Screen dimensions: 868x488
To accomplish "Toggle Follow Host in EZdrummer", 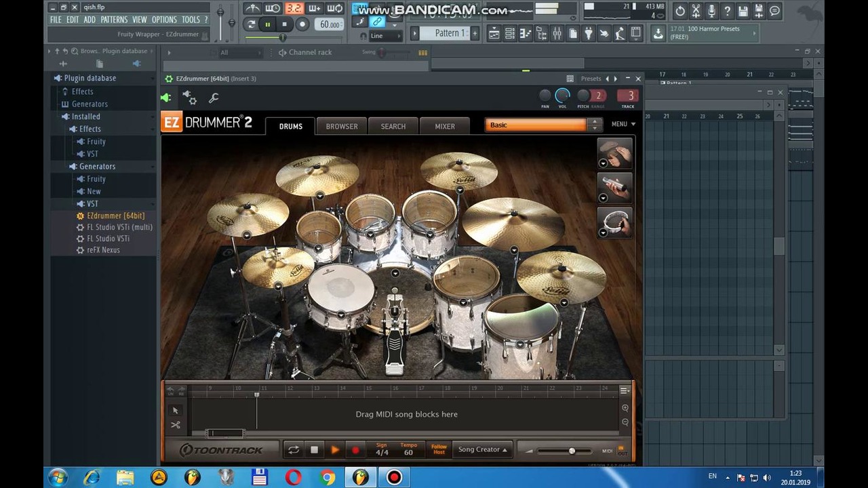I will pos(439,449).
